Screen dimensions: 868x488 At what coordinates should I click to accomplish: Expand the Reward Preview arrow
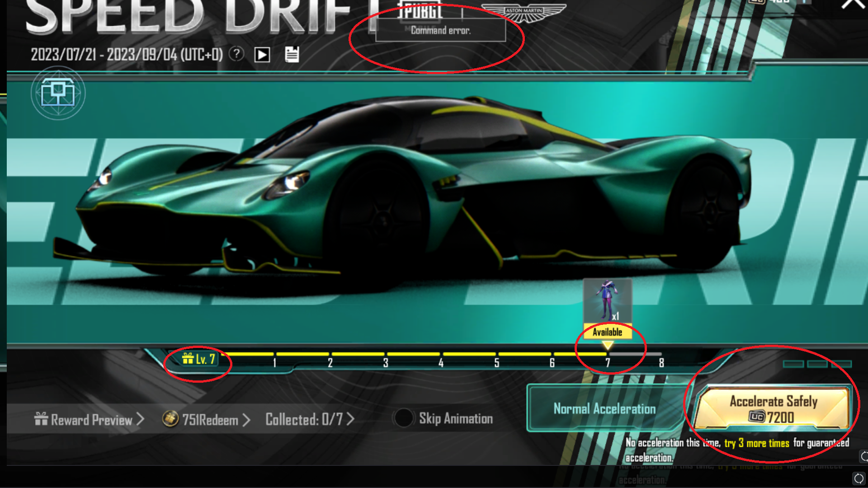coord(141,419)
